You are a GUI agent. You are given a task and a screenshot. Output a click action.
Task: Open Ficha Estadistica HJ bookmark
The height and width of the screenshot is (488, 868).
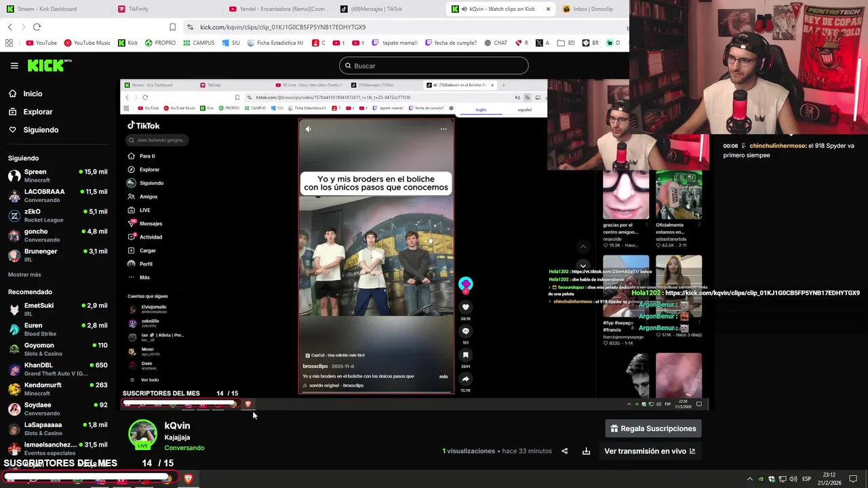(275, 43)
